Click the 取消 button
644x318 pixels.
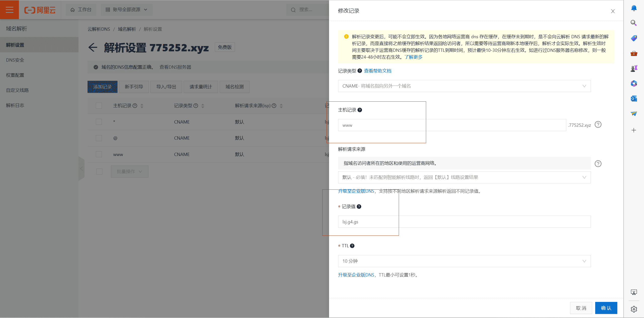581,308
